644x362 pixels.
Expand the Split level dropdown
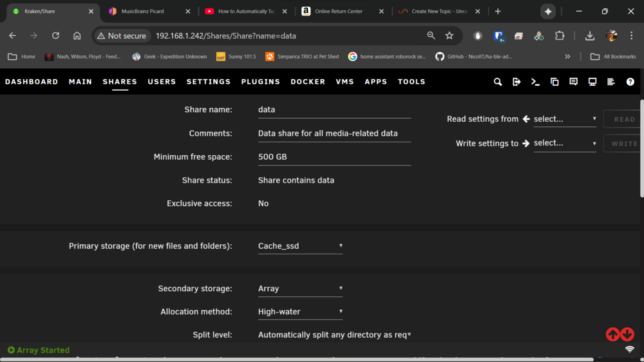point(334,334)
